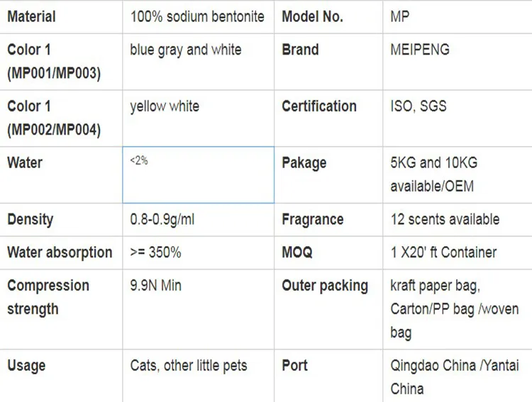532x402 pixels.
Task: Select the '>= 350%' water absorption value
Action: (x=155, y=252)
